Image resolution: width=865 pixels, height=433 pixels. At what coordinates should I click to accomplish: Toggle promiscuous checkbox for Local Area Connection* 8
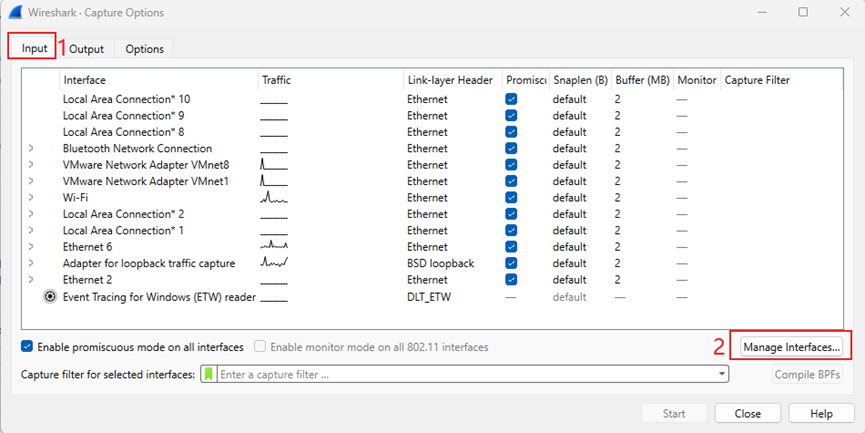click(511, 132)
